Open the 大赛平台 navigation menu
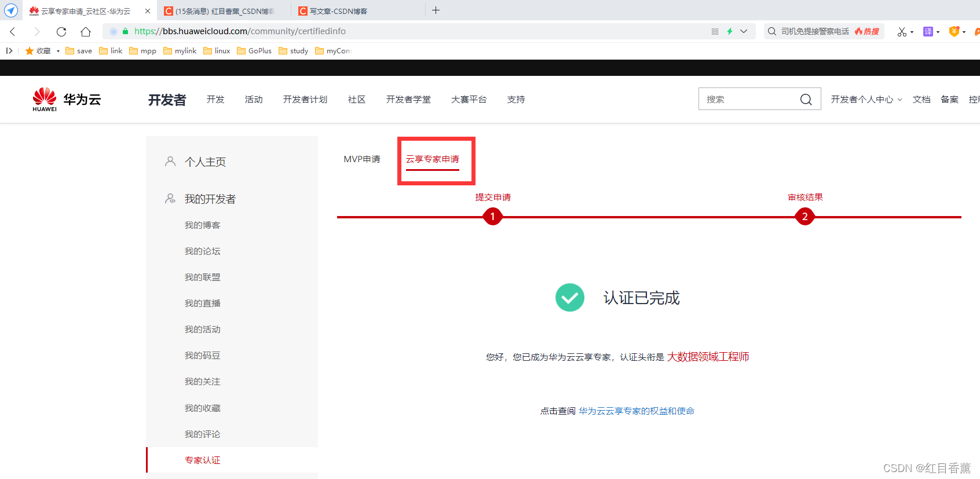Image resolution: width=980 pixels, height=479 pixels. (469, 100)
